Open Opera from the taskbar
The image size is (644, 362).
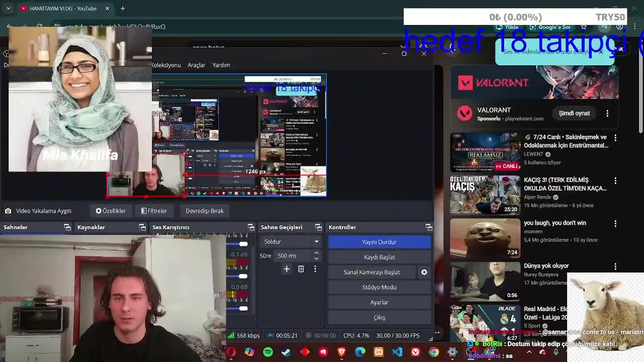[231, 352]
